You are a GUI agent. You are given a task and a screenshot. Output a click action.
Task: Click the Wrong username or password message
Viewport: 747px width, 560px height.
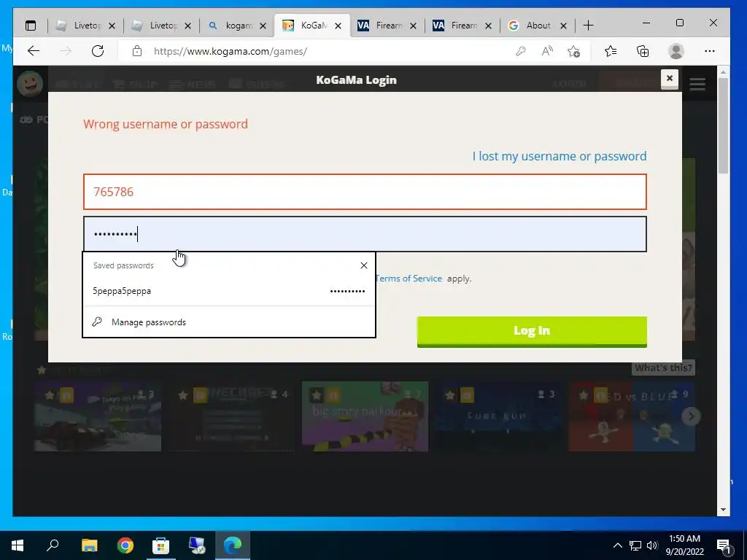166,124
